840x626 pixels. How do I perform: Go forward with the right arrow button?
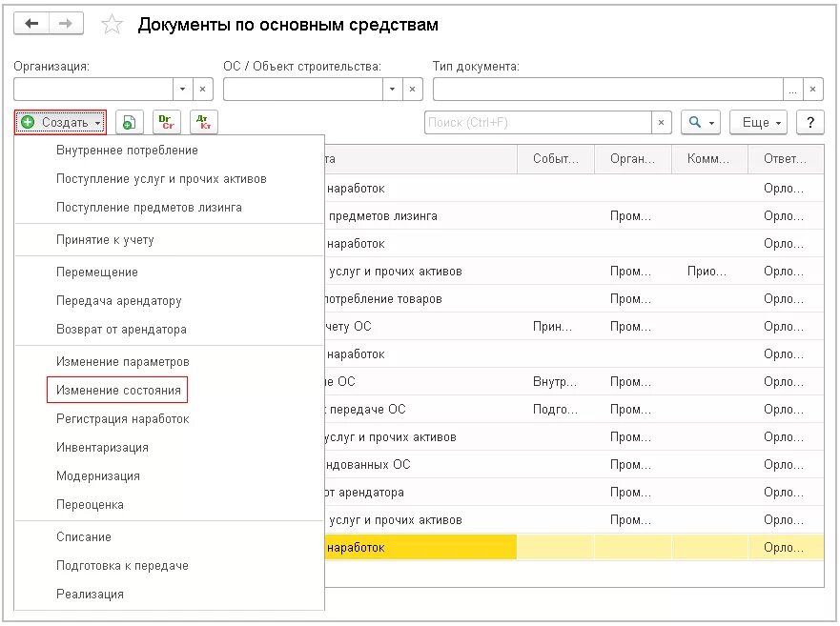[x=66, y=24]
